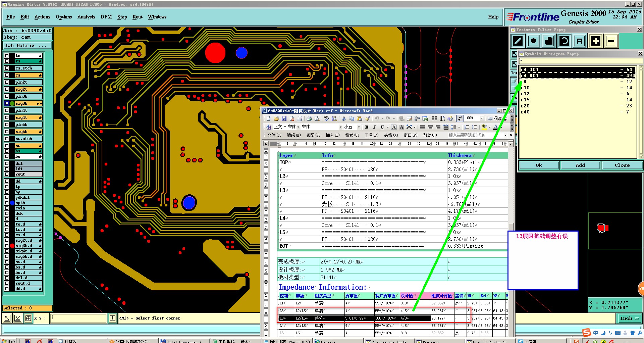Open the Analysis menu
The width and height of the screenshot is (644, 343).
coord(86,17)
